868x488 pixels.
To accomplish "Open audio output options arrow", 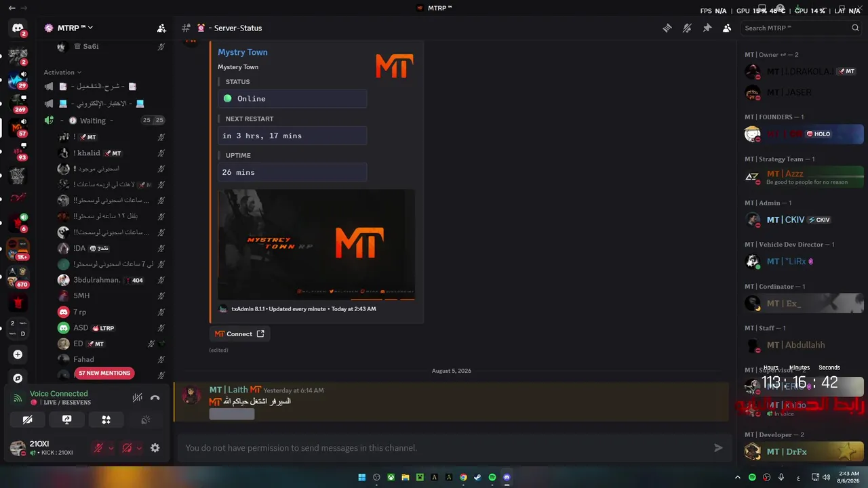I will point(139,448).
